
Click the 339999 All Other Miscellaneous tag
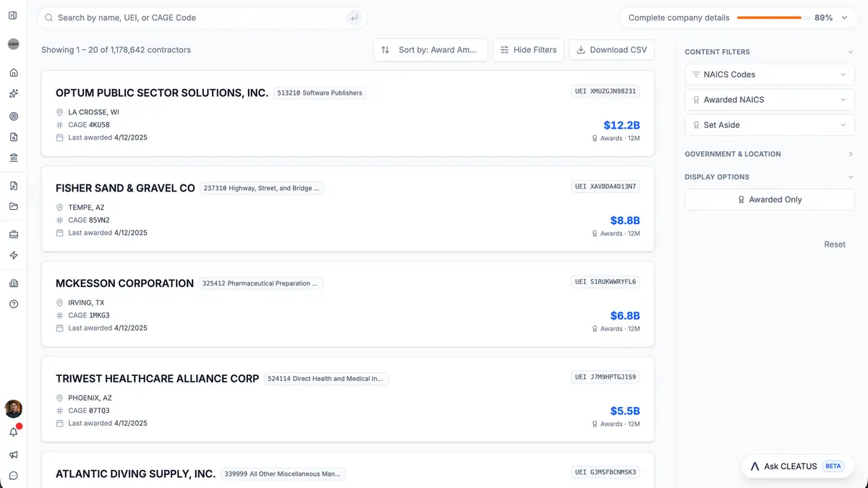click(283, 474)
